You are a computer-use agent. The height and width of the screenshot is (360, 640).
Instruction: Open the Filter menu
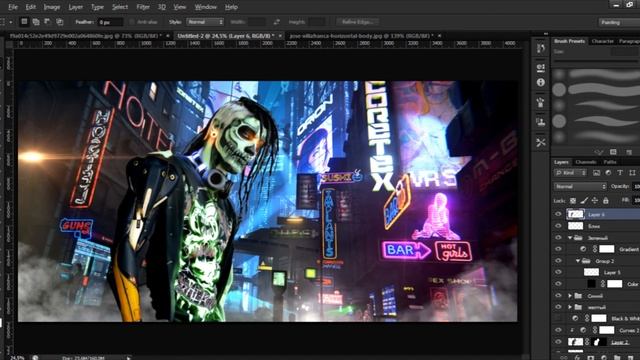(x=143, y=7)
